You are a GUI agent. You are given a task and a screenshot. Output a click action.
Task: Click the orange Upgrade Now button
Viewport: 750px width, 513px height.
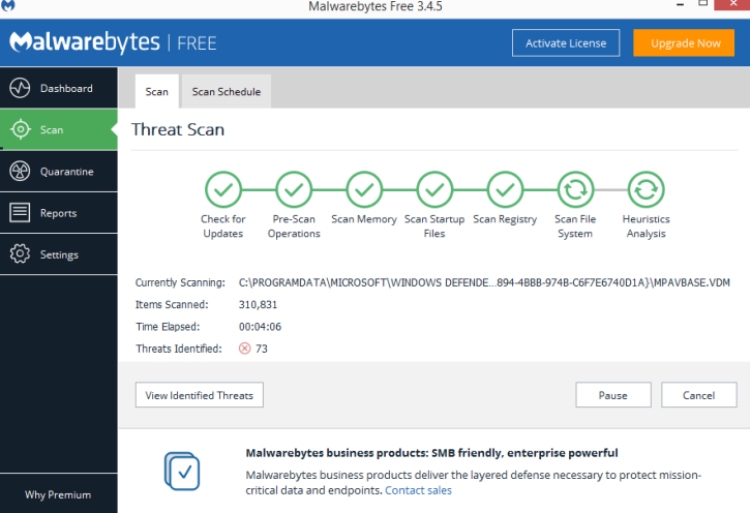point(684,43)
